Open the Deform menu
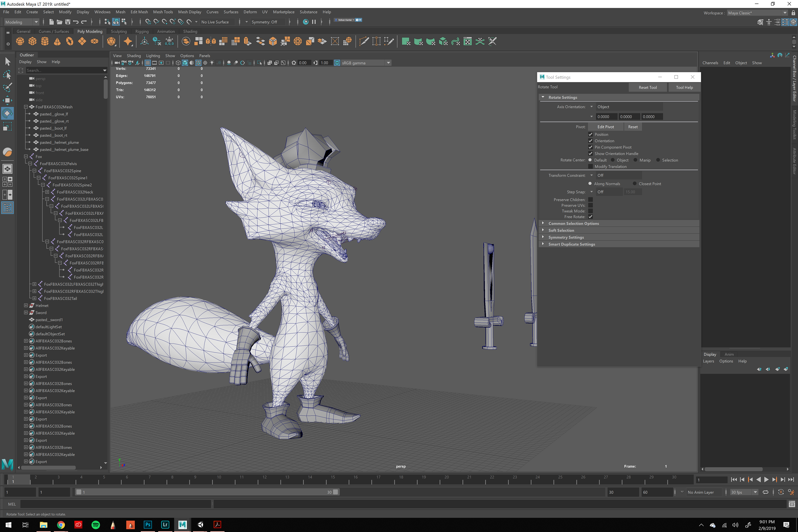Screen dimensions: 798x532 (x=250, y=12)
